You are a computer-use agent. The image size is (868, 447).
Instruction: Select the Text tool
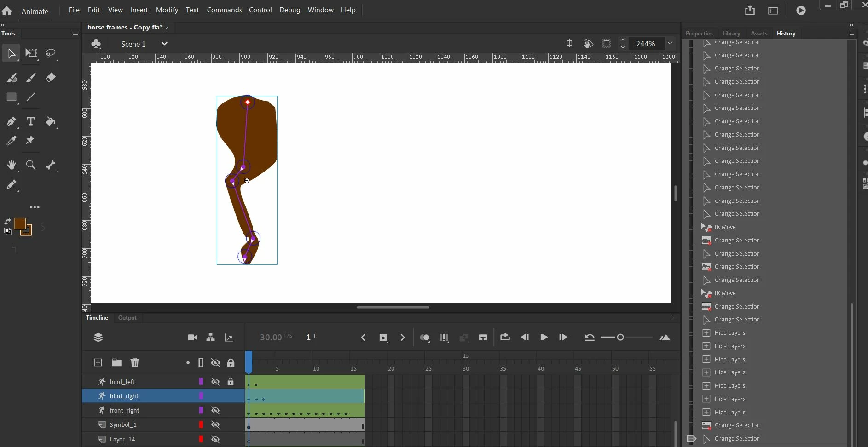(x=31, y=121)
